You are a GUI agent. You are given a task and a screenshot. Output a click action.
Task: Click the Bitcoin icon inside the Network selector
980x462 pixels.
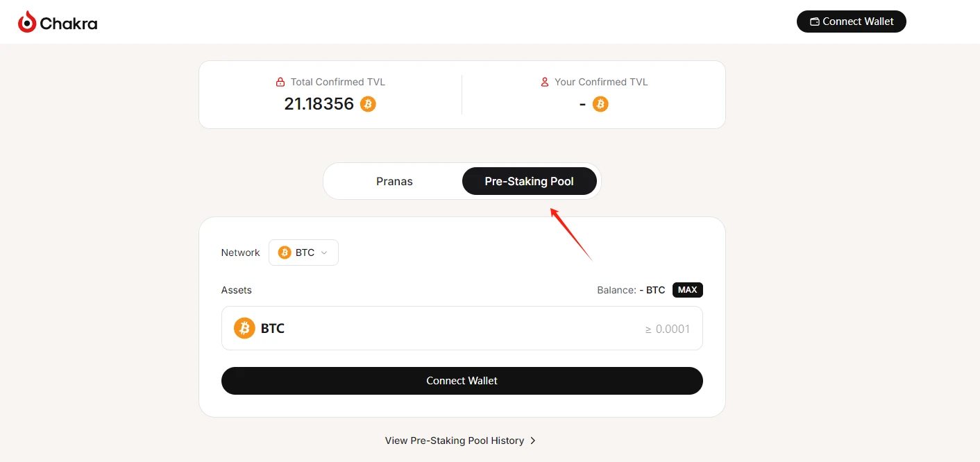coord(285,253)
